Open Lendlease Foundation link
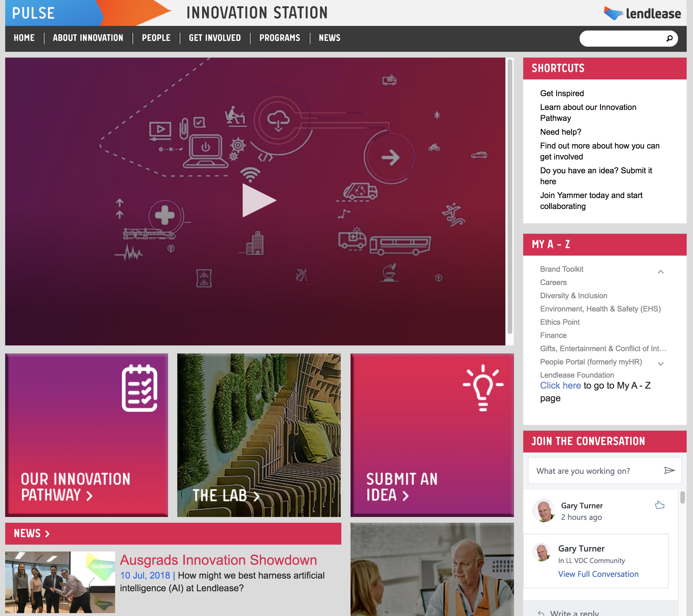Viewport: 693px width, 616px height. point(577,375)
